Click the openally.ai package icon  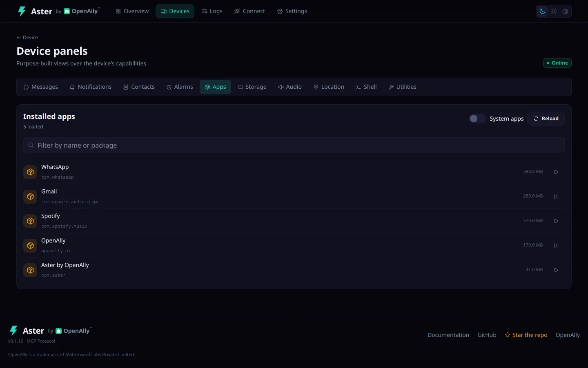[x=30, y=246]
